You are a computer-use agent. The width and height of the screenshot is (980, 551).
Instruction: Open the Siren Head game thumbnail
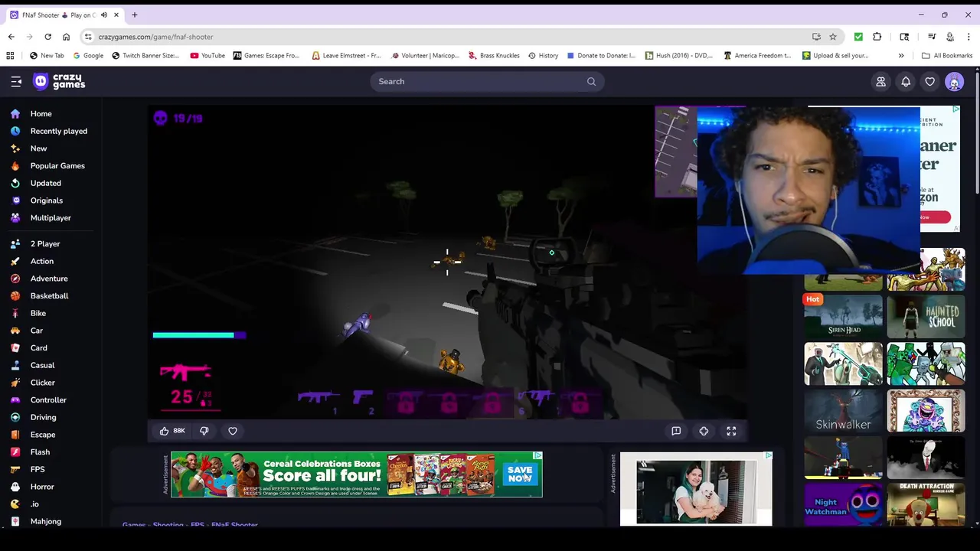click(x=843, y=316)
